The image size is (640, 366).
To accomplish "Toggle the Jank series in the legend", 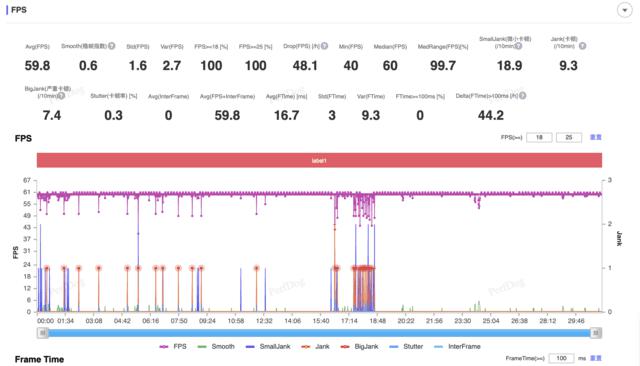I will [315, 346].
